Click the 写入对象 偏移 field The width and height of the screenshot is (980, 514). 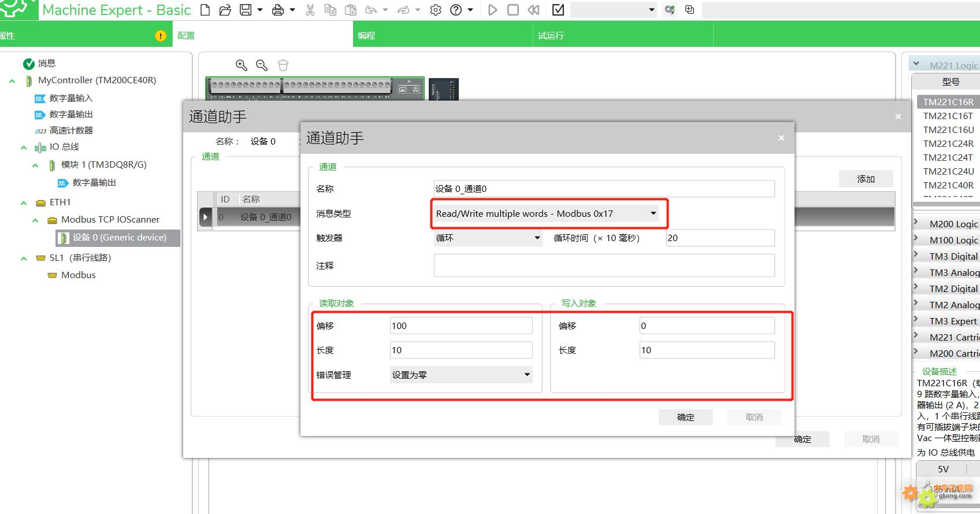[707, 326]
